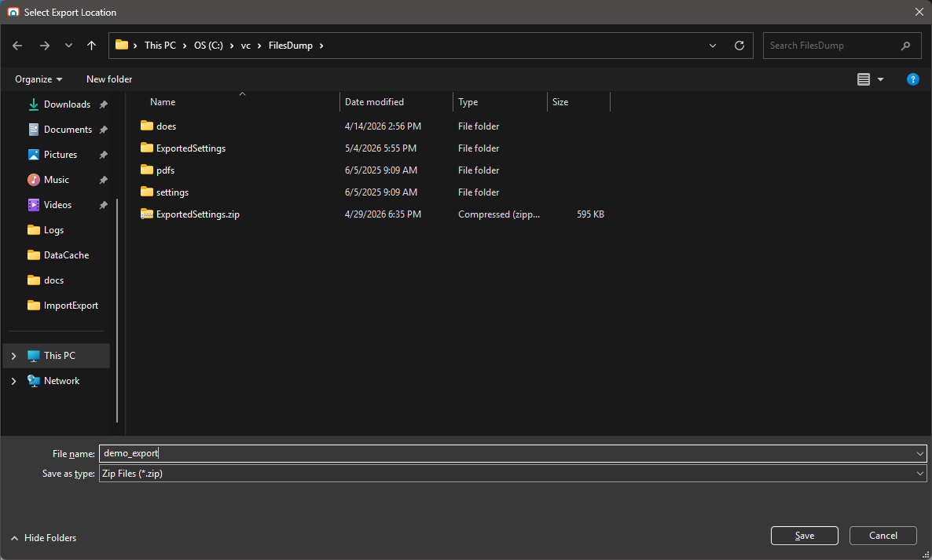Screen dimensions: 932x560
Task: Click the refresh icon in address bar
Action: click(739, 46)
